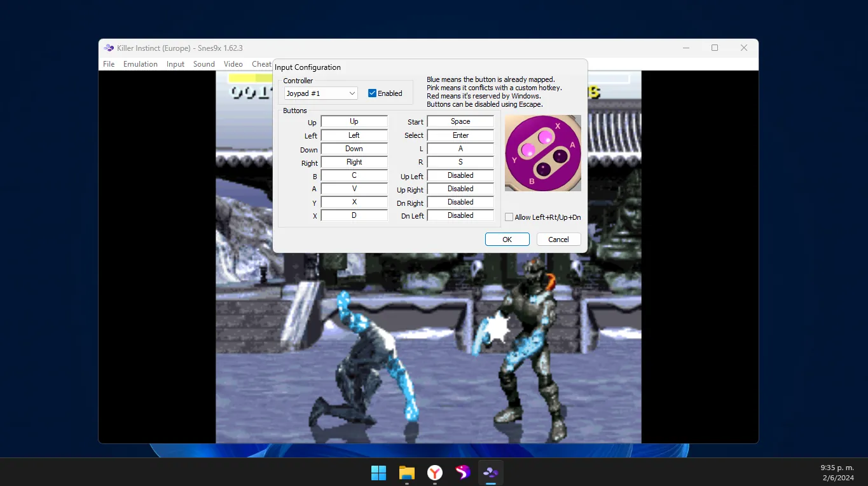The height and width of the screenshot is (486, 868).
Task: Click the Y button on the controller image
Action: coord(528,150)
